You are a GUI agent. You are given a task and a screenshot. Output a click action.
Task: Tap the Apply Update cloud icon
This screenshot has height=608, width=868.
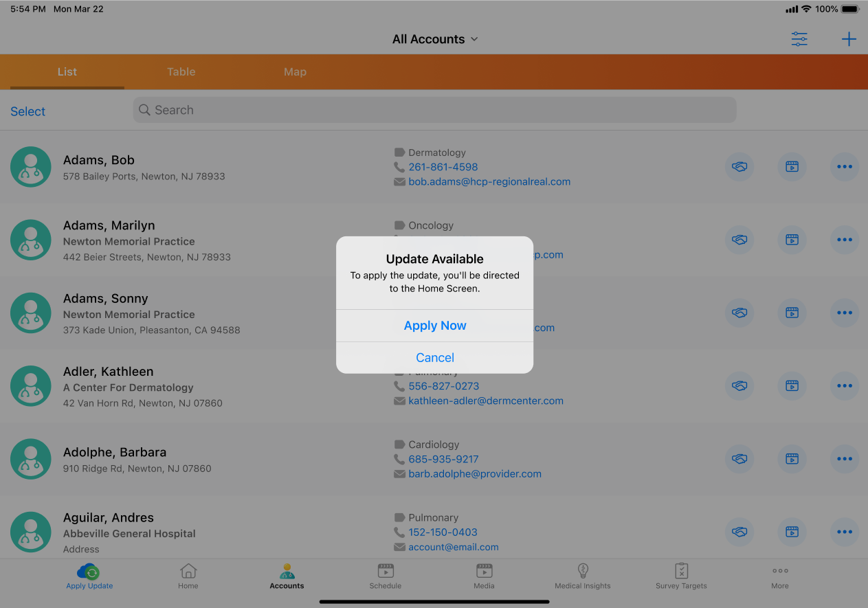89,572
